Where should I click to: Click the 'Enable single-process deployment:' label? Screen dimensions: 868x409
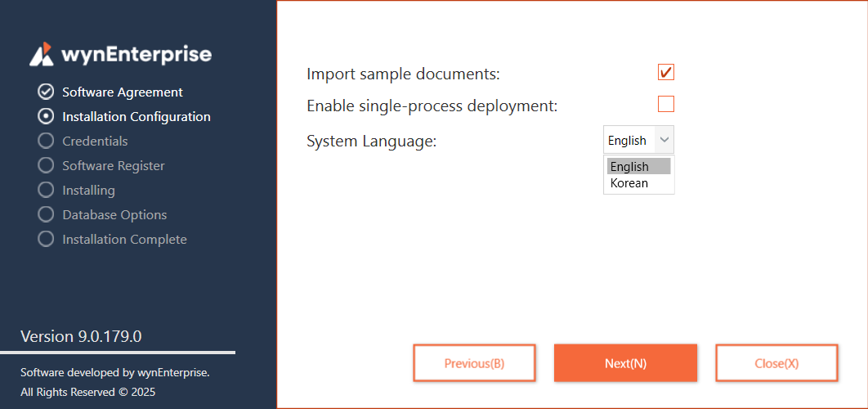(432, 106)
